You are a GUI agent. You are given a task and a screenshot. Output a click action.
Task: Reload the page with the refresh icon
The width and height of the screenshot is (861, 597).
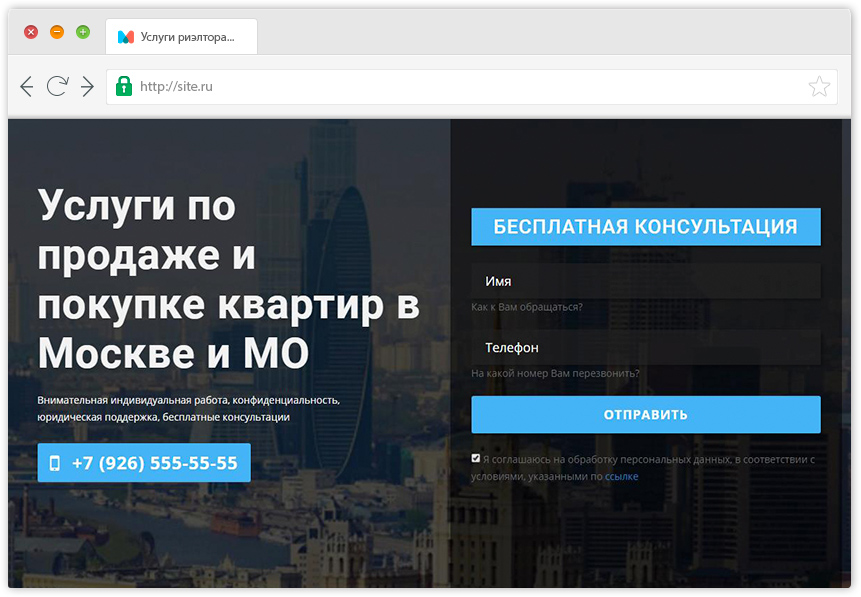click(x=57, y=87)
